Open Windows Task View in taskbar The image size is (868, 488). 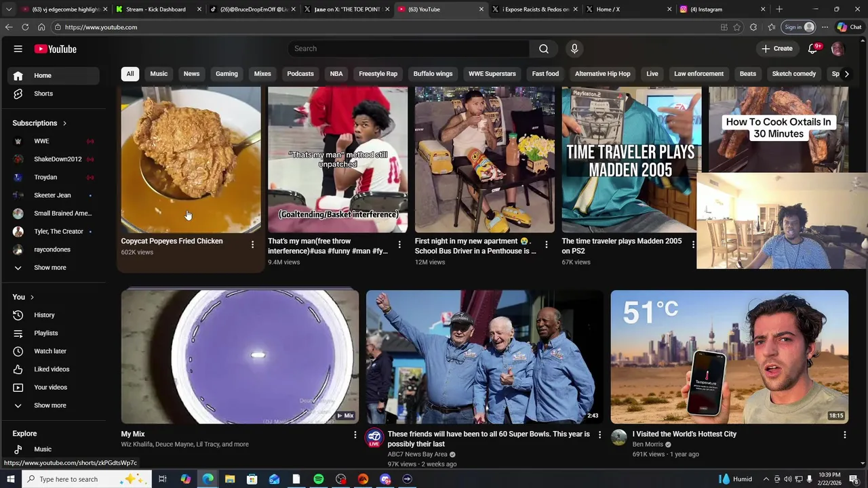[x=163, y=479]
